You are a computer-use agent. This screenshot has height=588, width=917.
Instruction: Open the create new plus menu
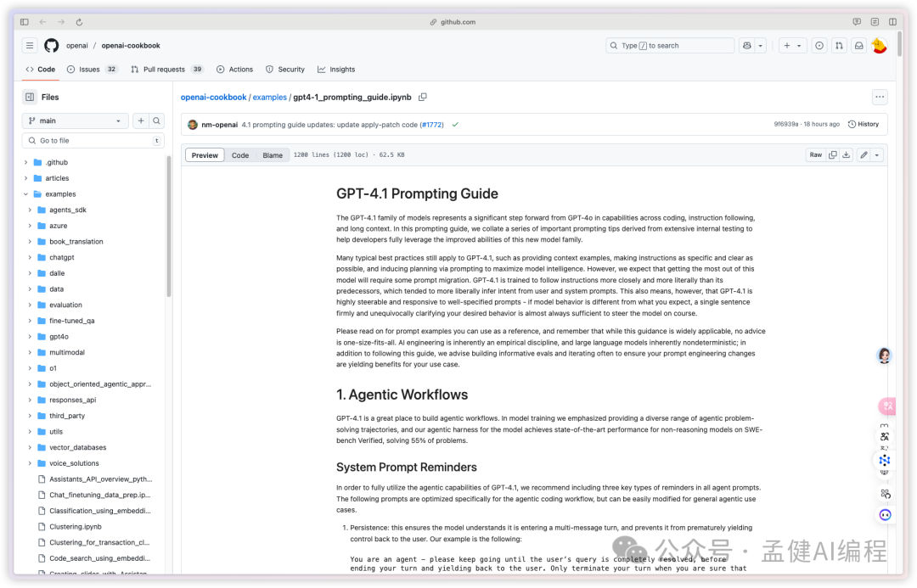pos(792,46)
